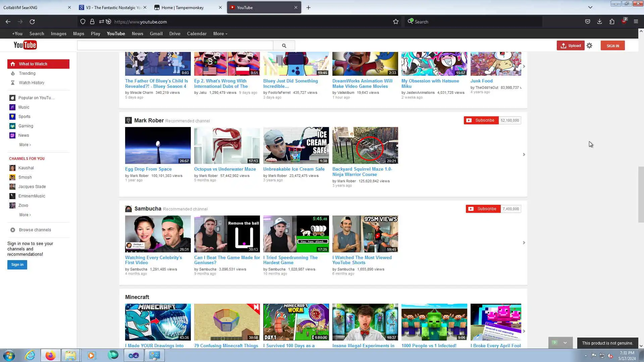Image resolution: width=644 pixels, height=362 pixels.
Task: Bookmark page with star icon
Action: coord(396,22)
